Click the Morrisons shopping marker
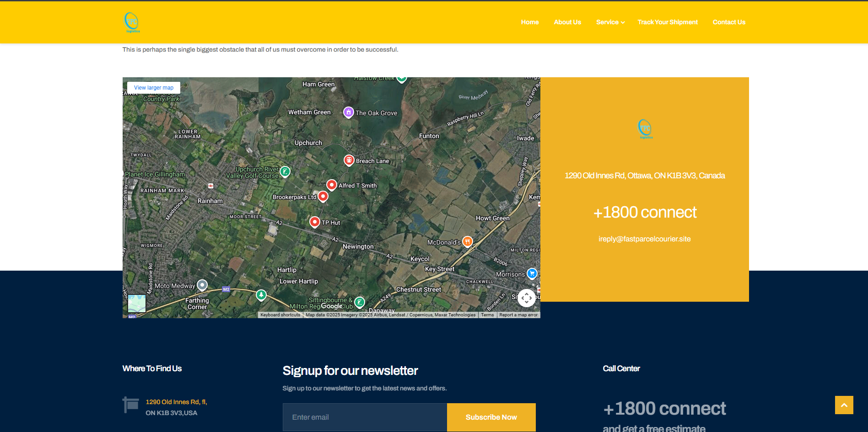 [532, 273]
